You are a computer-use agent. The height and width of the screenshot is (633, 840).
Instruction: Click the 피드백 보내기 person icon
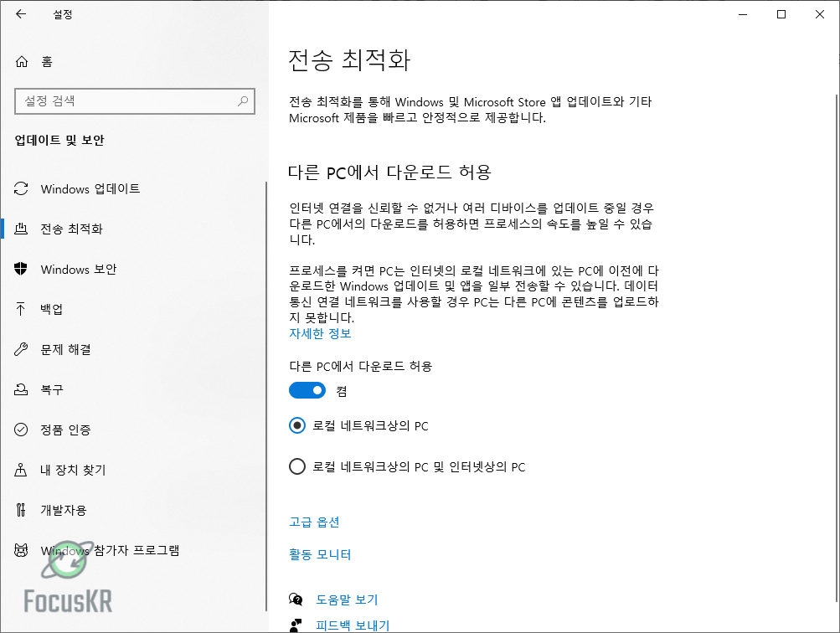pyautogui.click(x=296, y=625)
